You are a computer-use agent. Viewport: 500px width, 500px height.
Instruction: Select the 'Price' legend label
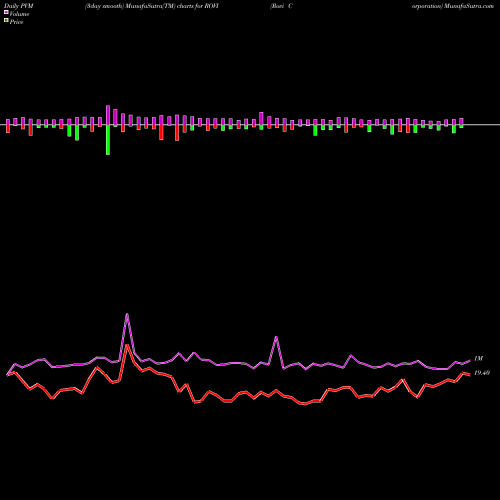click(x=16, y=22)
